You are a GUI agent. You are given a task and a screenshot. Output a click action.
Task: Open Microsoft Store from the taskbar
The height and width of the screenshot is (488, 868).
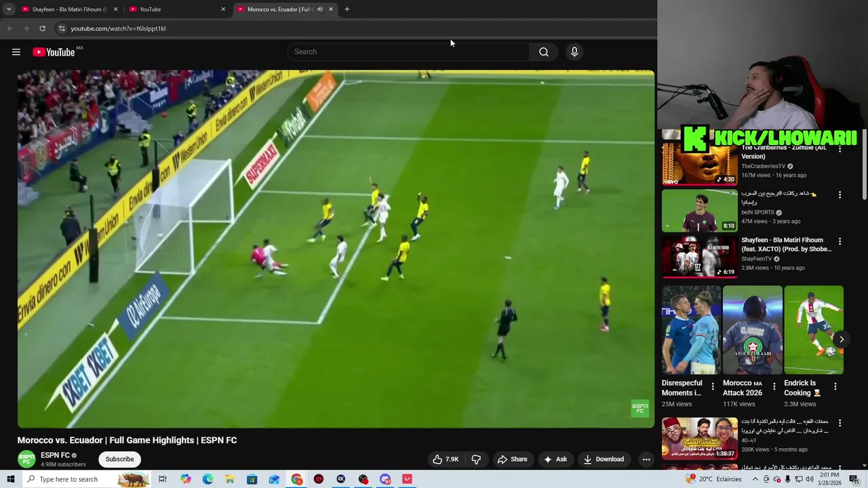(x=252, y=479)
